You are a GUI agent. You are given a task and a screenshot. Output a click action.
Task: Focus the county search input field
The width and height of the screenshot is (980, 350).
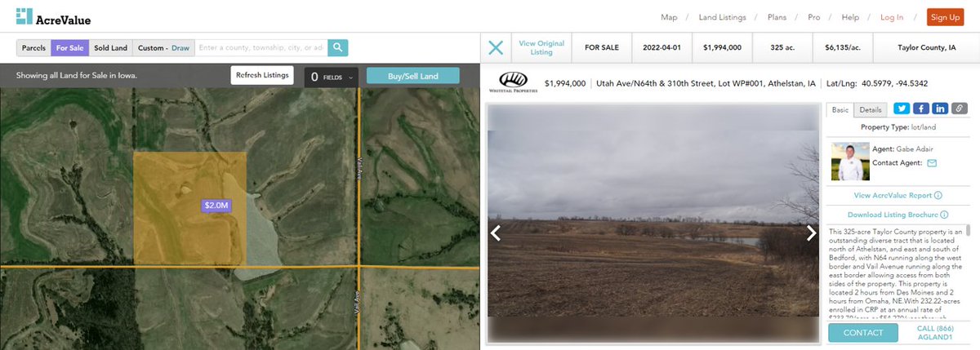point(261,48)
